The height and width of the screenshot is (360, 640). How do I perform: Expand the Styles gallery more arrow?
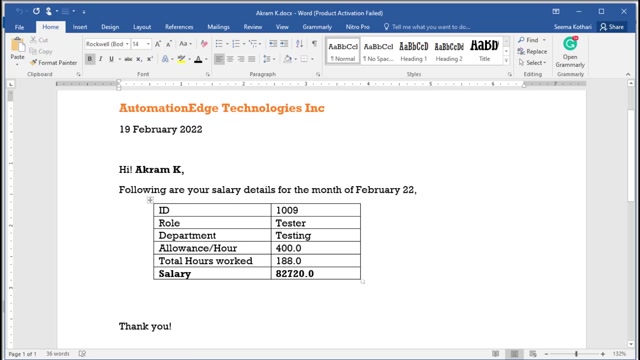coord(506,61)
